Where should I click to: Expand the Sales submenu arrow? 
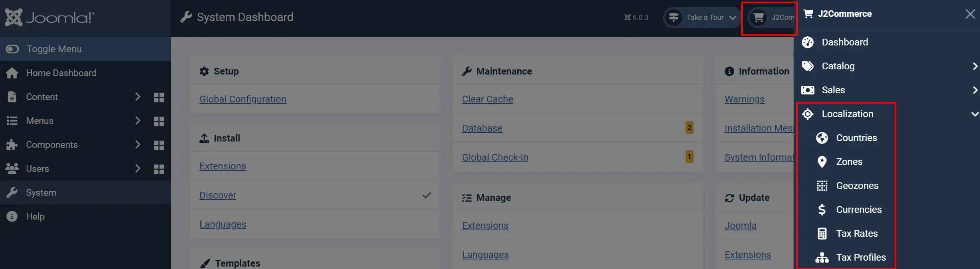coord(975,90)
